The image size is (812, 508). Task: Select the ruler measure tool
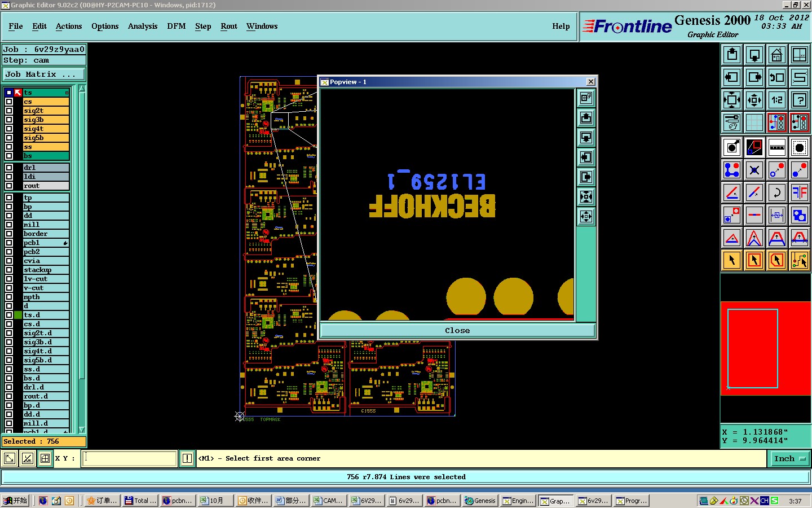777,148
